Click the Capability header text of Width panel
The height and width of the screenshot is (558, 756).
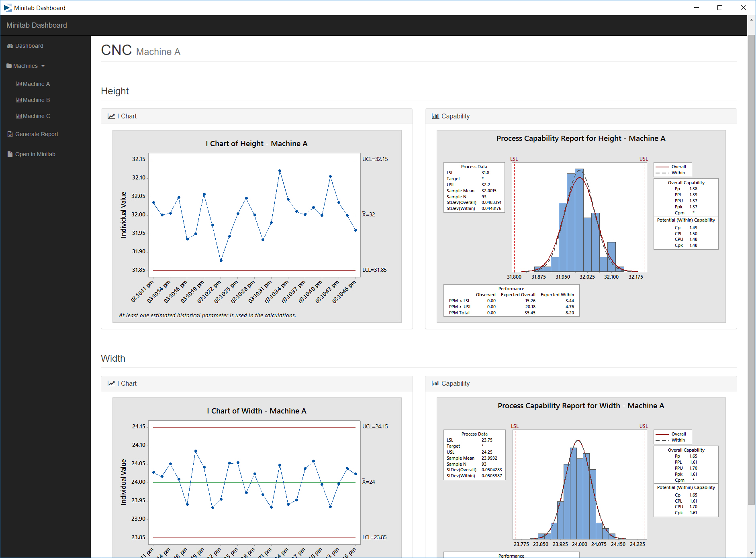pyautogui.click(x=456, y=383)
